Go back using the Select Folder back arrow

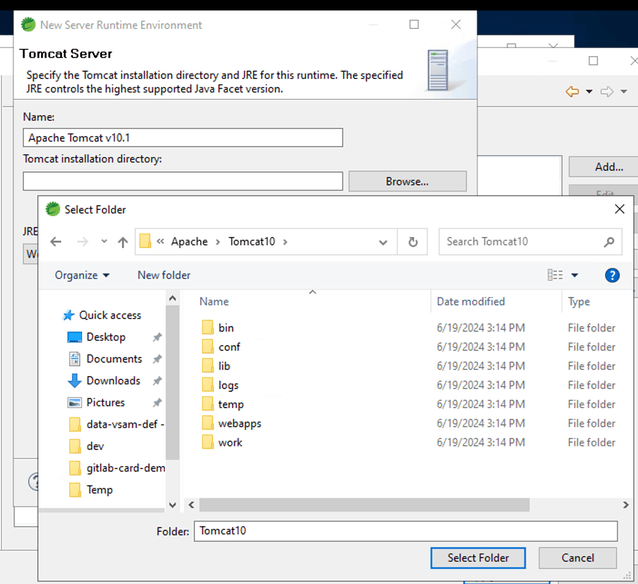(56, 242)
